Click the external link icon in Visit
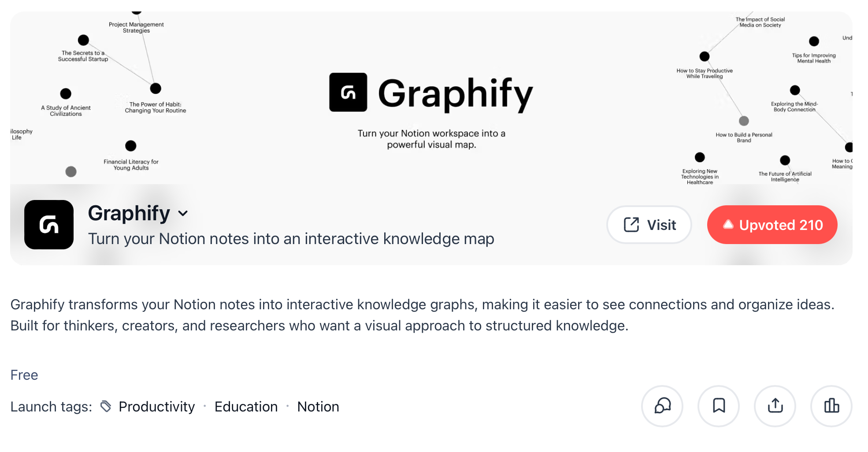This screenshot has height=452, width=868. (x=631, y=225)
